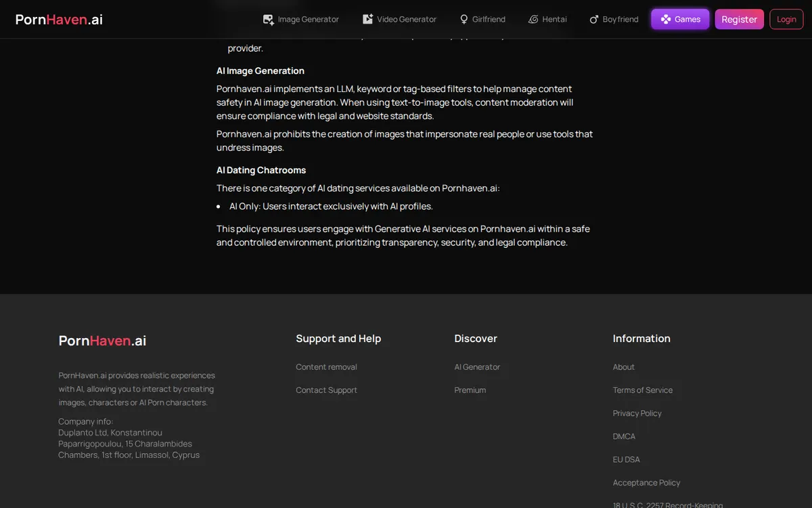Open the Premium footer link
This screenshot has height=508, width=812.
(470, 390)
